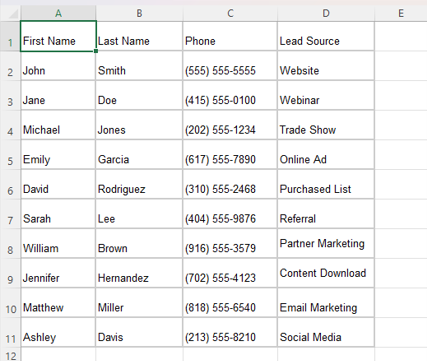Select column B header
427x361 pixels.
(x=139, y=13)
